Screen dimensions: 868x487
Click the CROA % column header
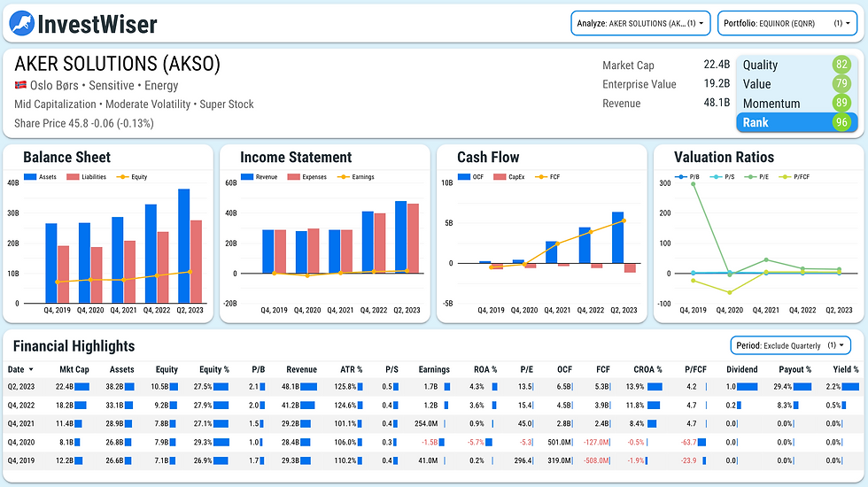(x=647, y=370)
